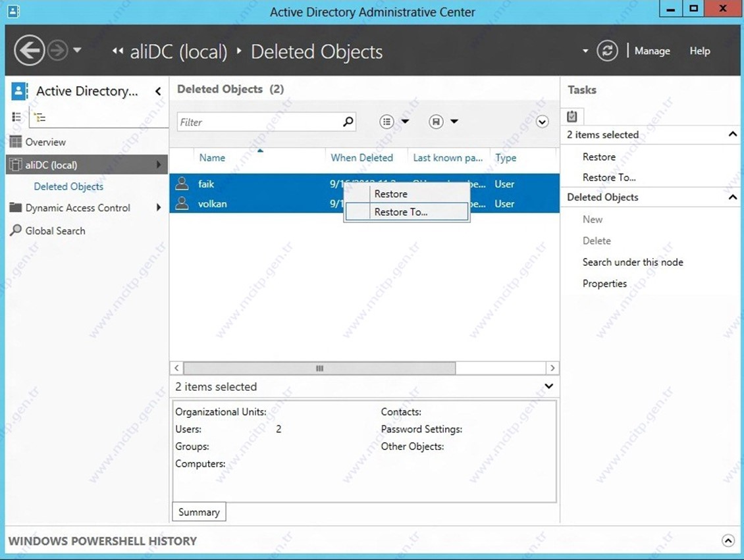Open Overview in the navigation pane
Image resolution: width=744 pixels, height=560 pixels.
(x=45, y=141)
